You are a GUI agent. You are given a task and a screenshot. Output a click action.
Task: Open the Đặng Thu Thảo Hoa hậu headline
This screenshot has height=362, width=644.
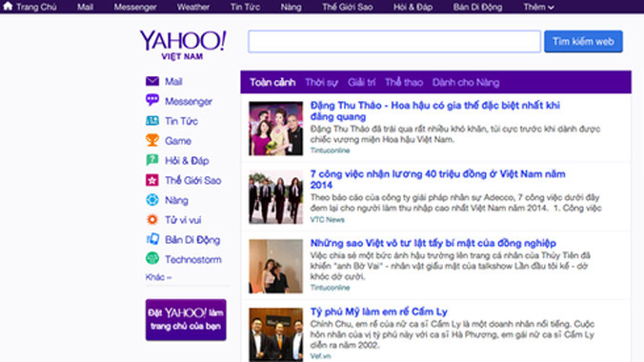coord(435,111)
